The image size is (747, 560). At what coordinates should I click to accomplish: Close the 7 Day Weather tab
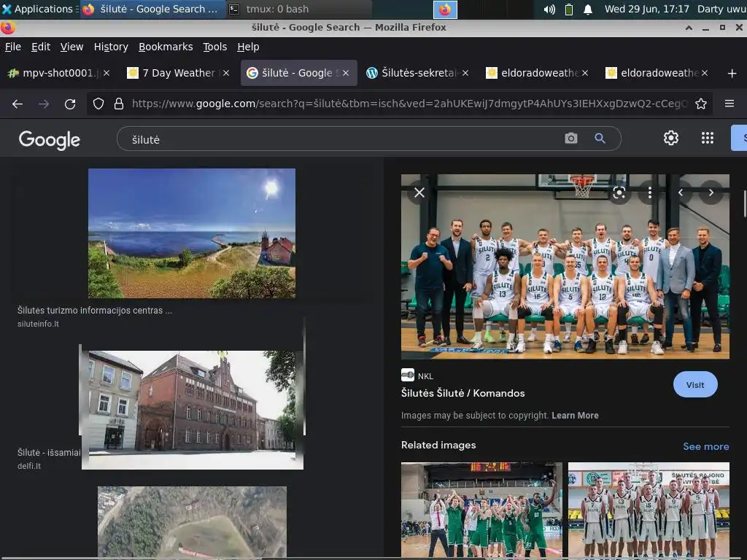(226, 73)
